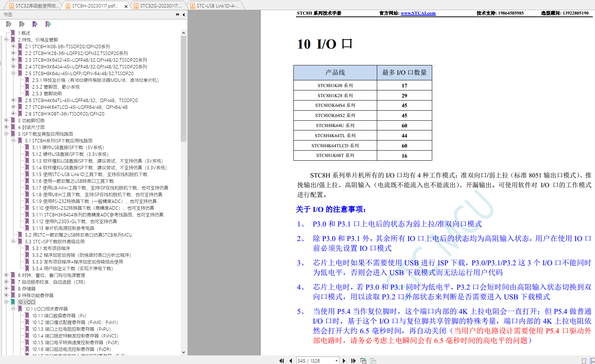Go to the first page

click(x=281, y=361)
